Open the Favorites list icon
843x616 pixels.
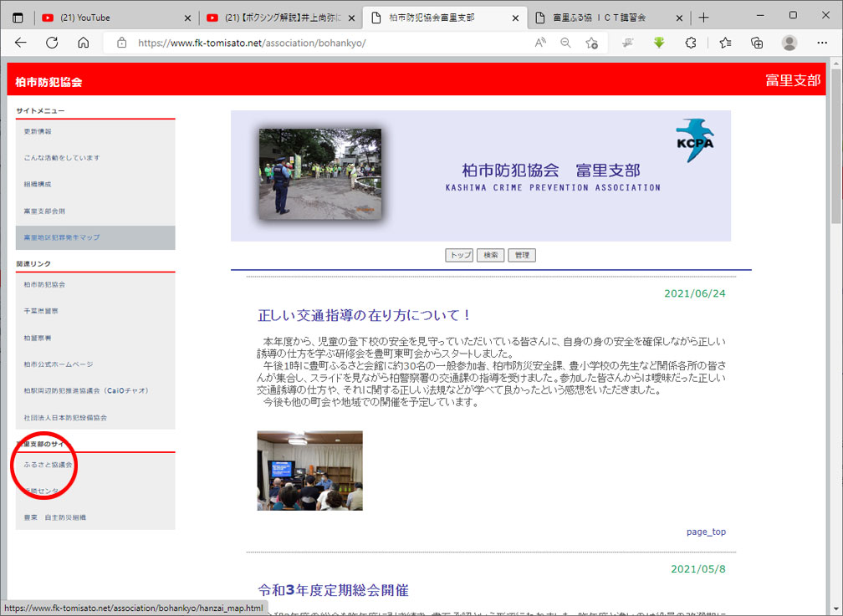click(x=725, y=43)
